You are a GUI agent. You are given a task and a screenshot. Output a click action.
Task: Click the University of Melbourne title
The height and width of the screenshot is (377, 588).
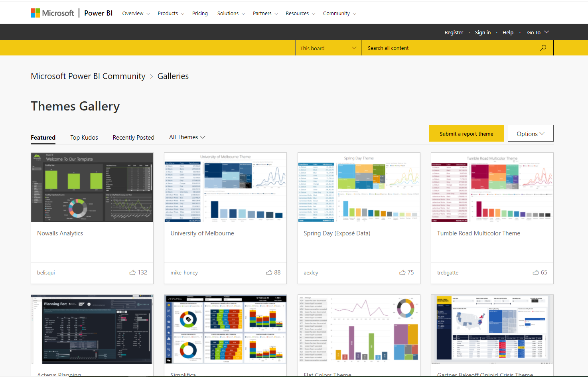tap(202, 233)
